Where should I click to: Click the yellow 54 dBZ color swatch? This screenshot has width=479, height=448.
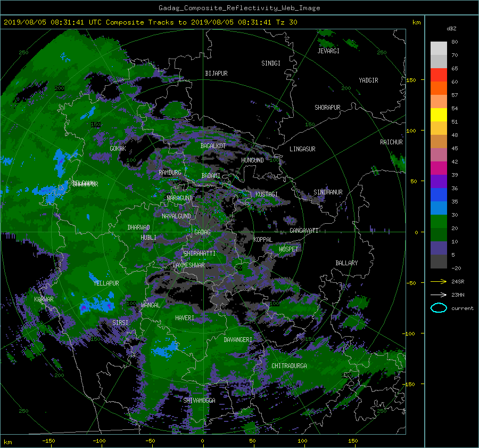pos(439,115)
